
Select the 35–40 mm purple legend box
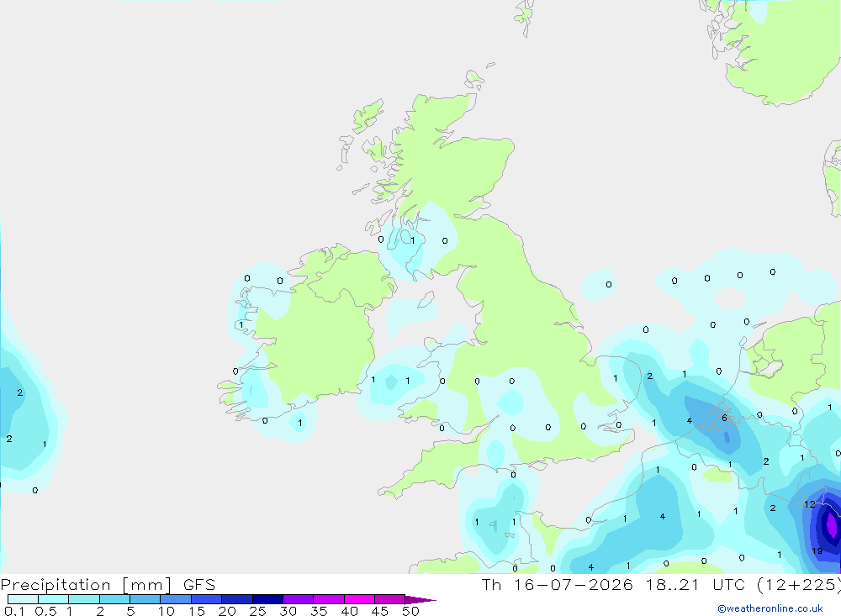click(x=329, y=599)
